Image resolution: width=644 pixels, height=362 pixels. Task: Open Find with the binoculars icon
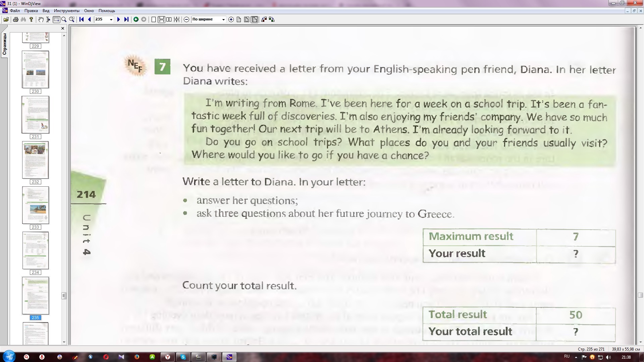pyautogui.click(x=23, y=19)
